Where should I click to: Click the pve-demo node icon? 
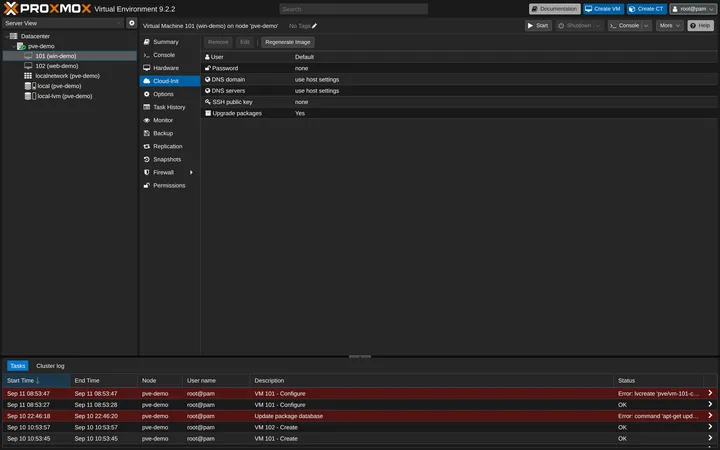[21, 46]
